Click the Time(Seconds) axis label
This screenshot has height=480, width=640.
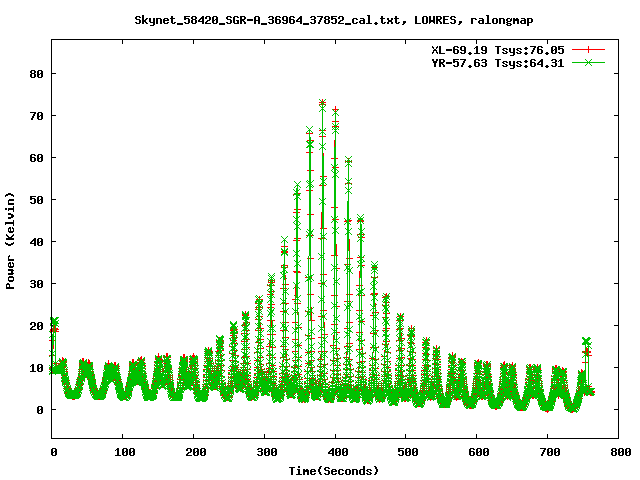tap(334, 471)
